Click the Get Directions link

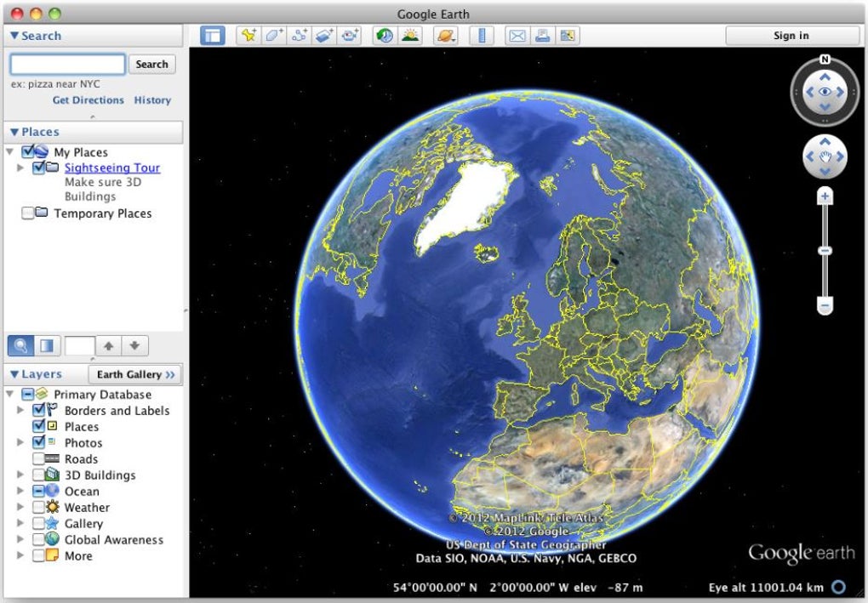tap(89, 100)
